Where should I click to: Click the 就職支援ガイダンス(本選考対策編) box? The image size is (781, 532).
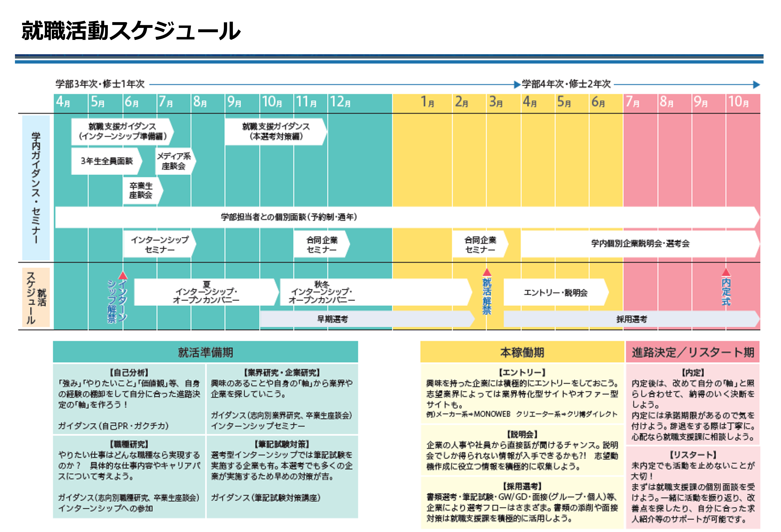pyautogui.click(x=276, y=132)
